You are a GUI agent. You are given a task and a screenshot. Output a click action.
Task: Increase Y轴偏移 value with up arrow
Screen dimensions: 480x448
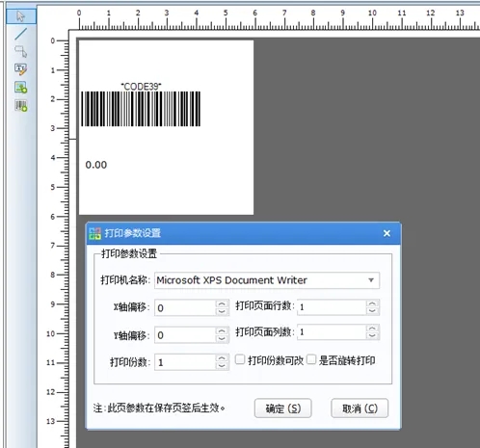pos(222,331)
